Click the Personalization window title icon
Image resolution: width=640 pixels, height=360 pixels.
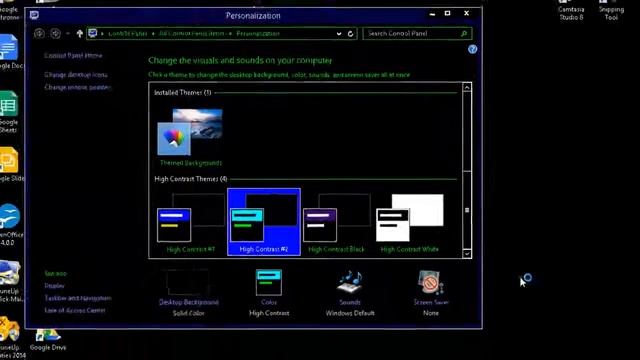tap(34, 16)
